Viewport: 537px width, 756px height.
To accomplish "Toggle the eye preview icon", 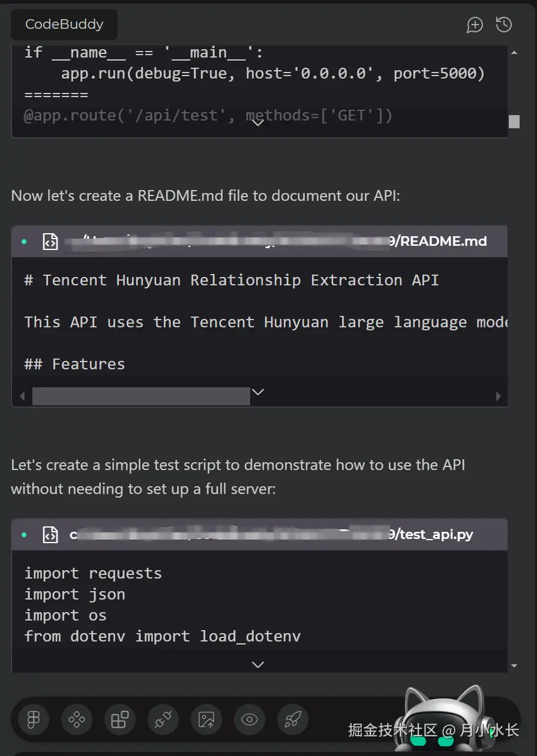I will tap(250, 719).
